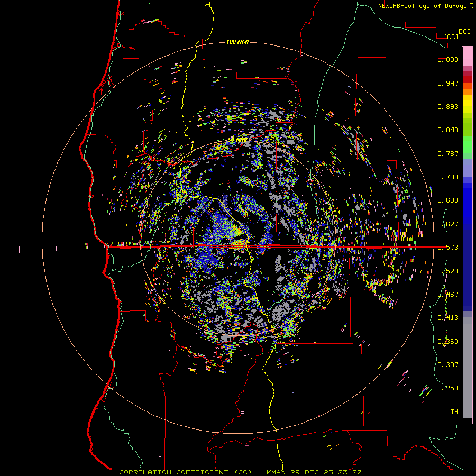Click the 0.893 scale value

pyautogui.click(x=448, y=106)
